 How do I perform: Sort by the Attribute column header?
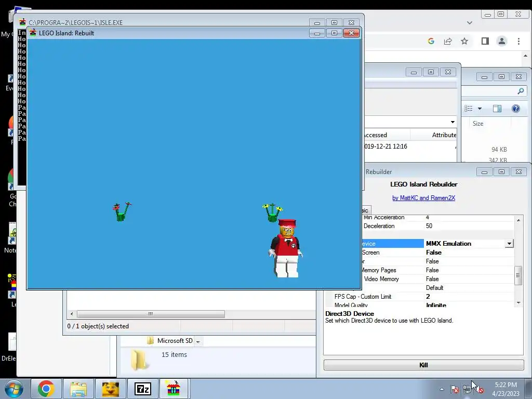click(x=444, y=135)
